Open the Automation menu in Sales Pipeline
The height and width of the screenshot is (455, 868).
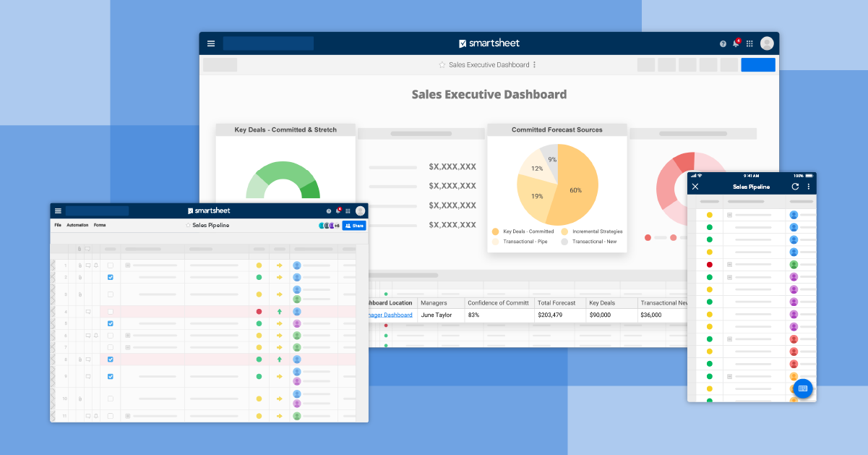(77, 225)
